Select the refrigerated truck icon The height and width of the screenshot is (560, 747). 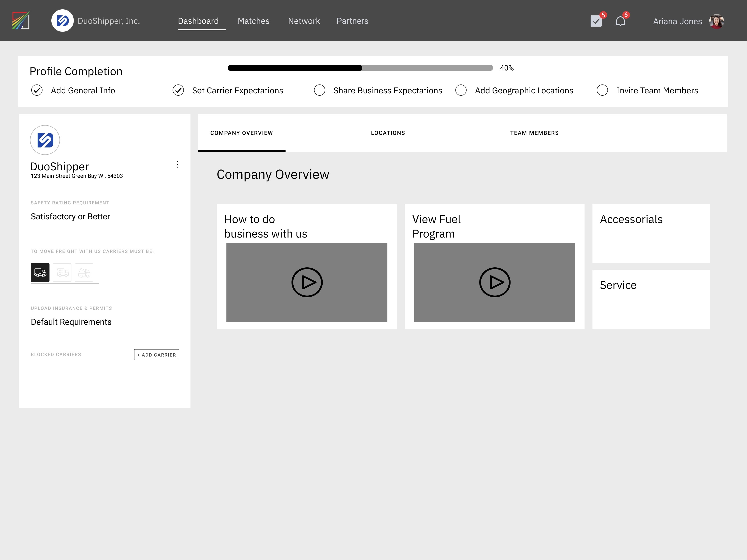coord(62,272)
